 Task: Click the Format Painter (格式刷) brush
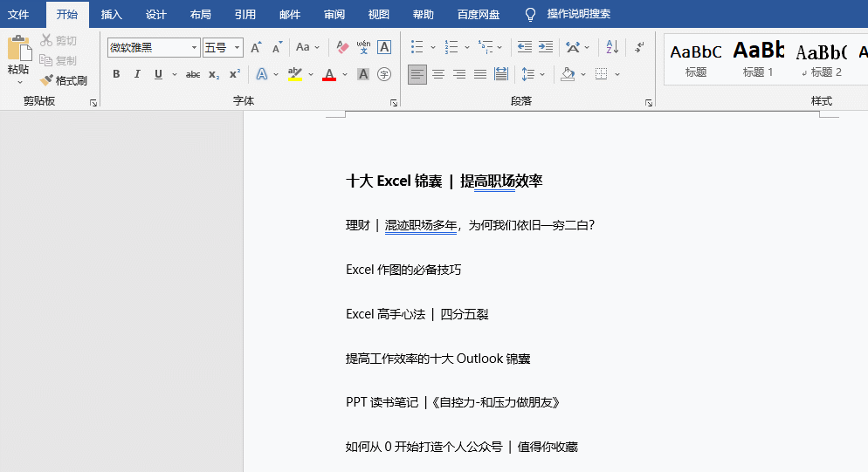[x=46, y=81]
